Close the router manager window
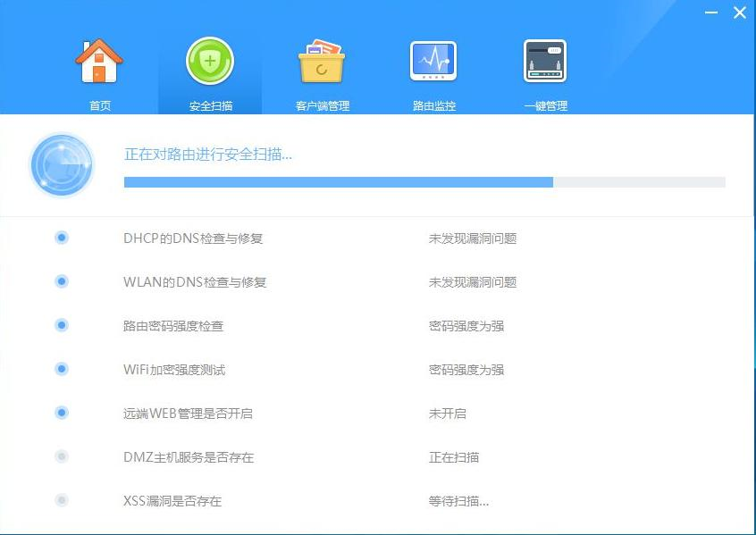Viewport: 756px width, 535px height. point(740,13)
